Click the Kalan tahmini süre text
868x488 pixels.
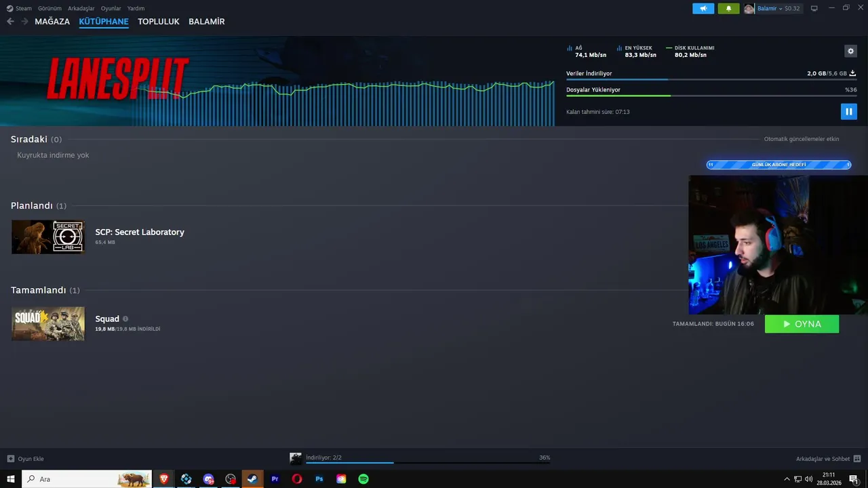point(598,112)
